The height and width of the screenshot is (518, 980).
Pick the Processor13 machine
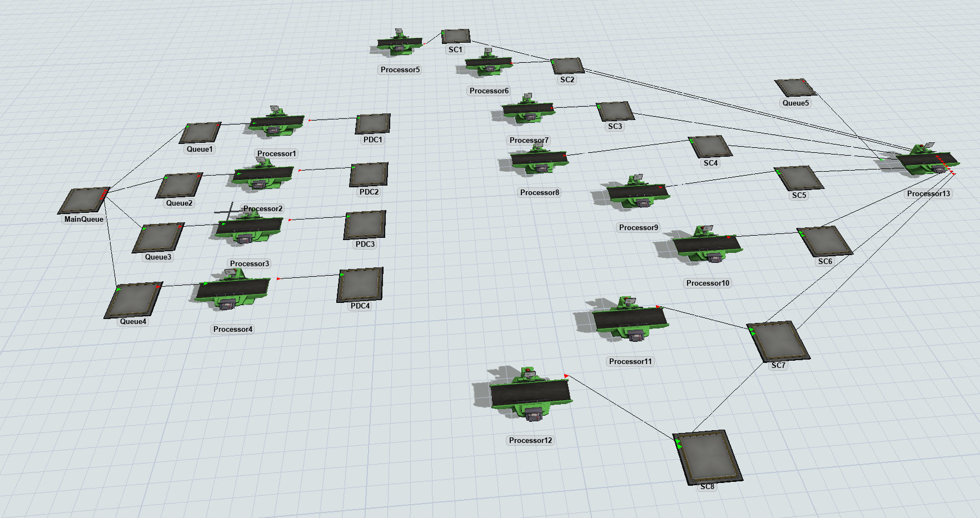[x=927, y=160]
